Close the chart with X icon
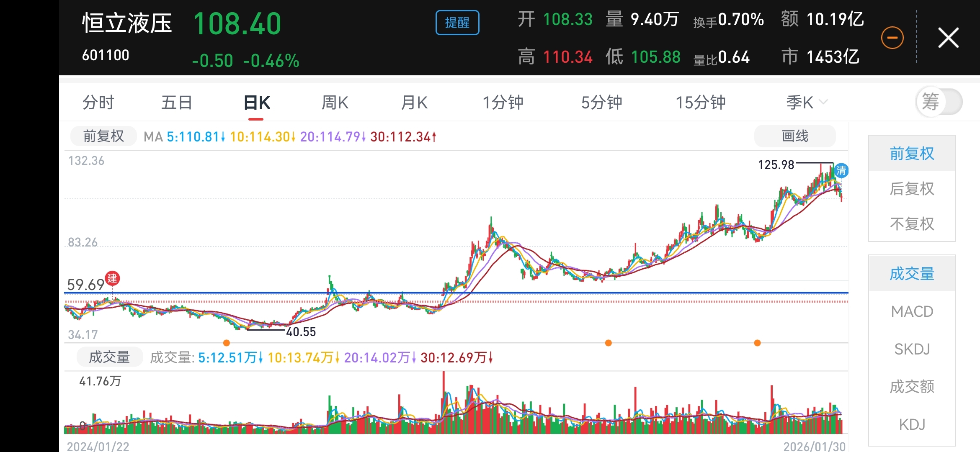The height and width of the screenshot is (452, 980). pos(948,38)
